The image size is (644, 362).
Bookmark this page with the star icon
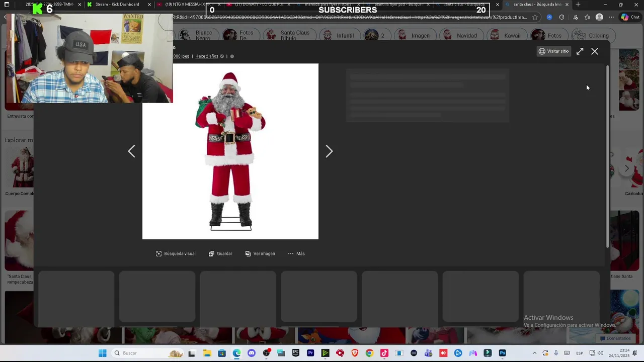(x=535, y=17)
